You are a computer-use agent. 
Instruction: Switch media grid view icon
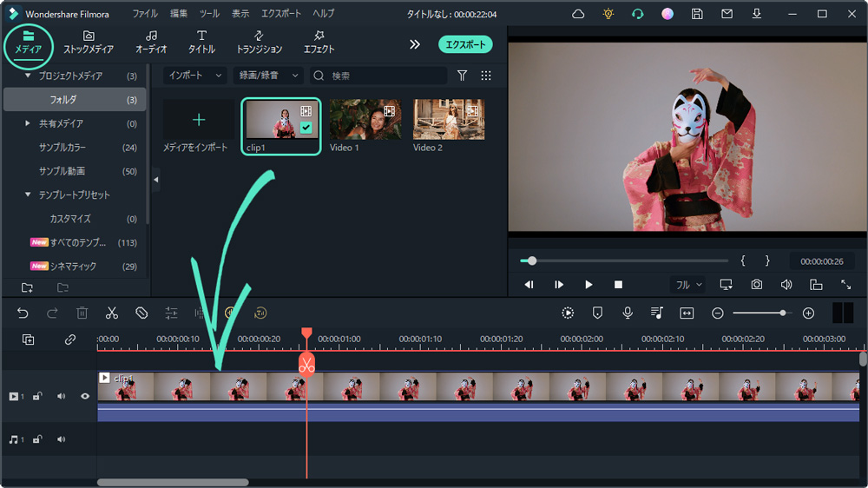(x=486, y=76)
